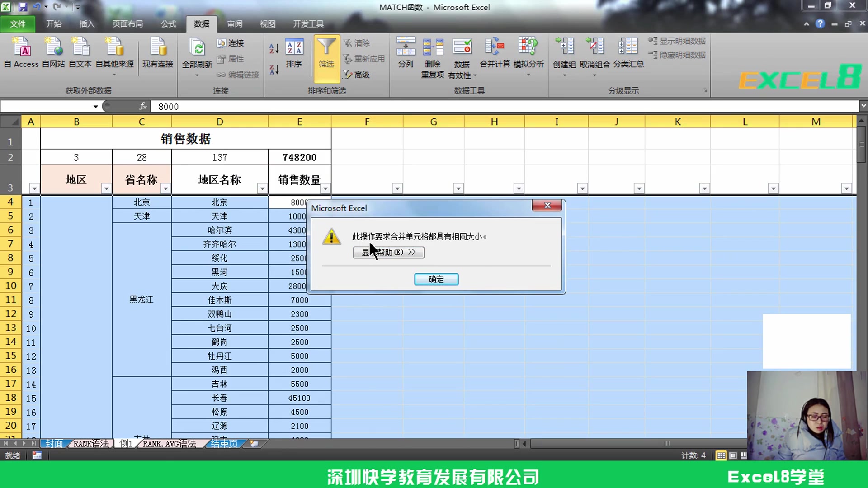Screen dimensions: 868x488
Task: Click the 降序排序 Z-to-A sort icon
Action: [273, 70]
